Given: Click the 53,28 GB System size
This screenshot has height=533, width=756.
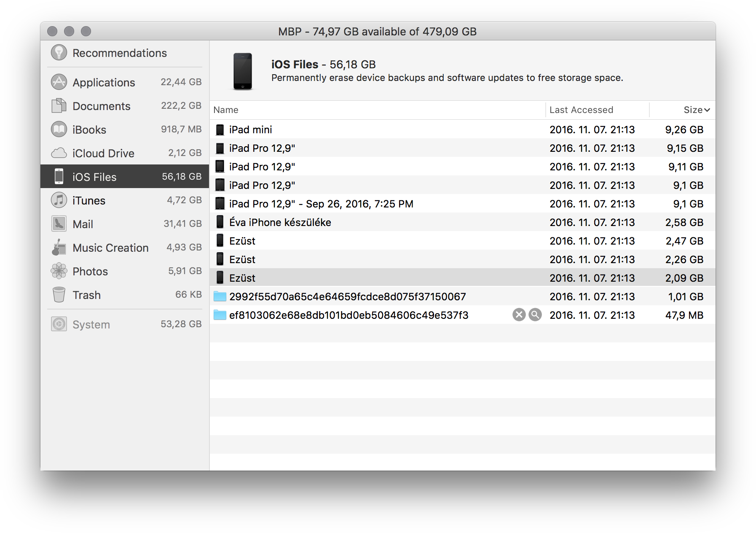Looking at the screenshot, I should click(x=181, y=324).
